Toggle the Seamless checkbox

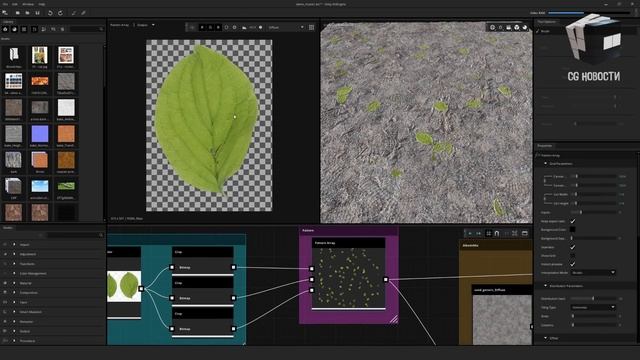coord(573,247)
